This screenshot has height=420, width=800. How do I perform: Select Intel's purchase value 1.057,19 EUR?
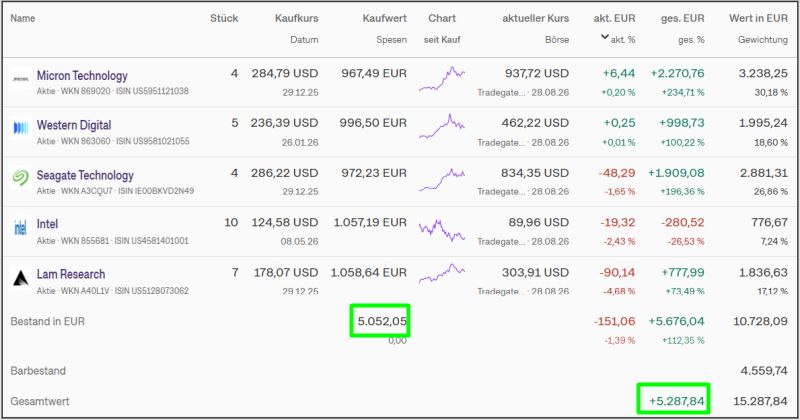click(x=370, y=223)
